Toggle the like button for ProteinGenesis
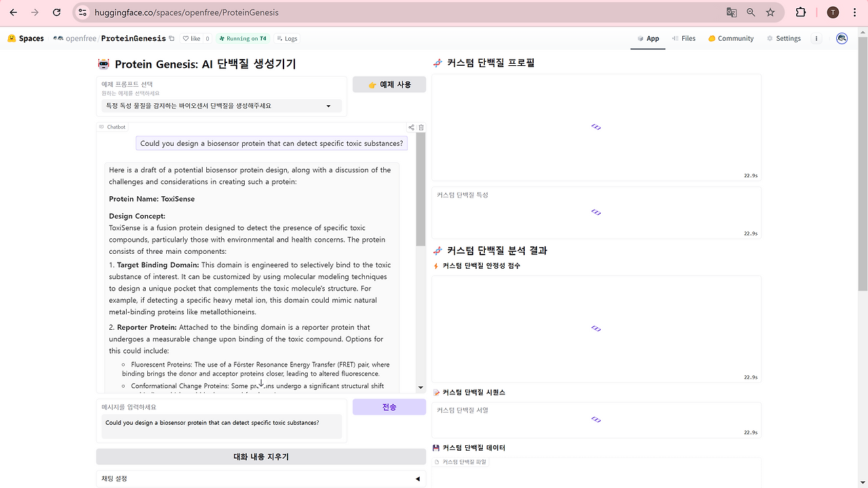Viewport: 868px width, 488px height. (192, 39)
